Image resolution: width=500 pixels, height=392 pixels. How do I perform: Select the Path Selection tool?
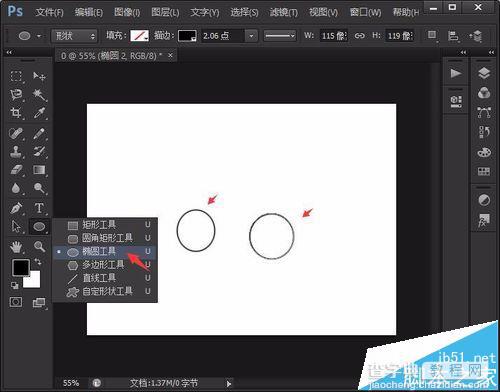tap(16, 227)
